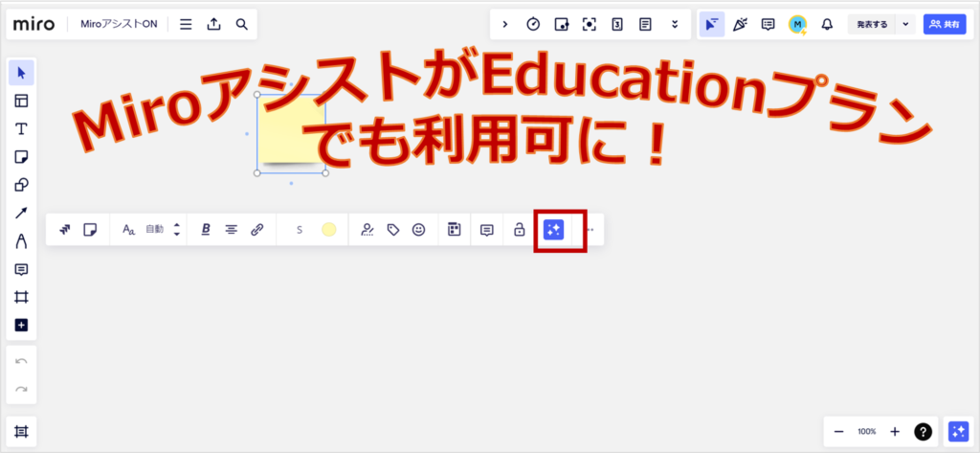Click the export board icon
980x453 pixels.
click(x=213, y=24)
